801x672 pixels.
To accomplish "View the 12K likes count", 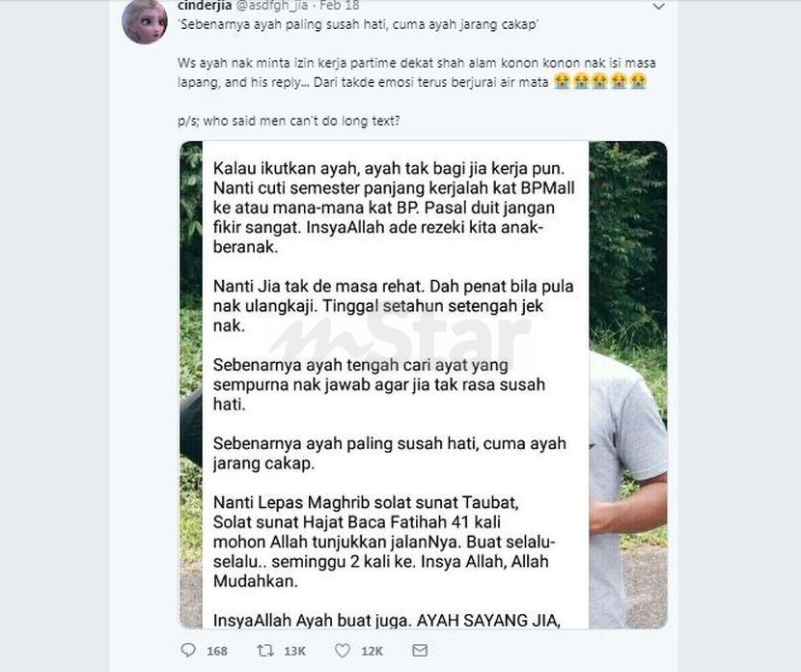I will point(372,651).
